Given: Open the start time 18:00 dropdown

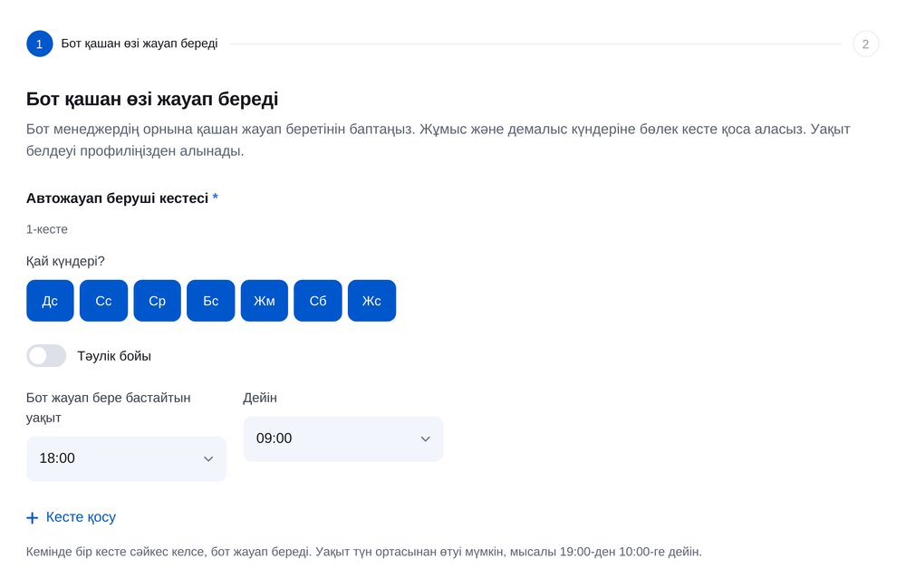Looking at the screenshot, I should coord(126,458).
